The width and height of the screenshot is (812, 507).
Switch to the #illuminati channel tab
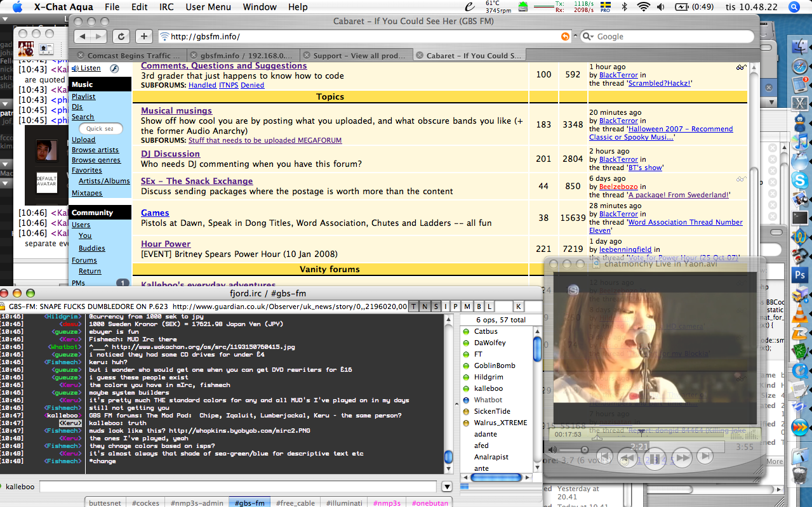344,503
